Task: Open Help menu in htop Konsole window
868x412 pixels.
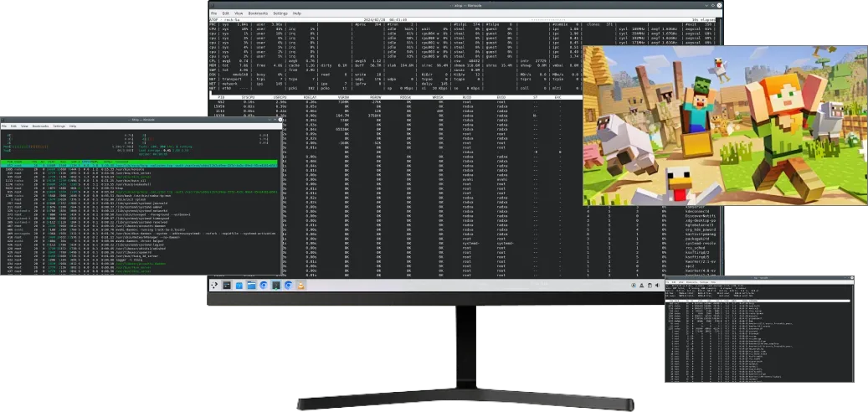Action: pos(73,126)
